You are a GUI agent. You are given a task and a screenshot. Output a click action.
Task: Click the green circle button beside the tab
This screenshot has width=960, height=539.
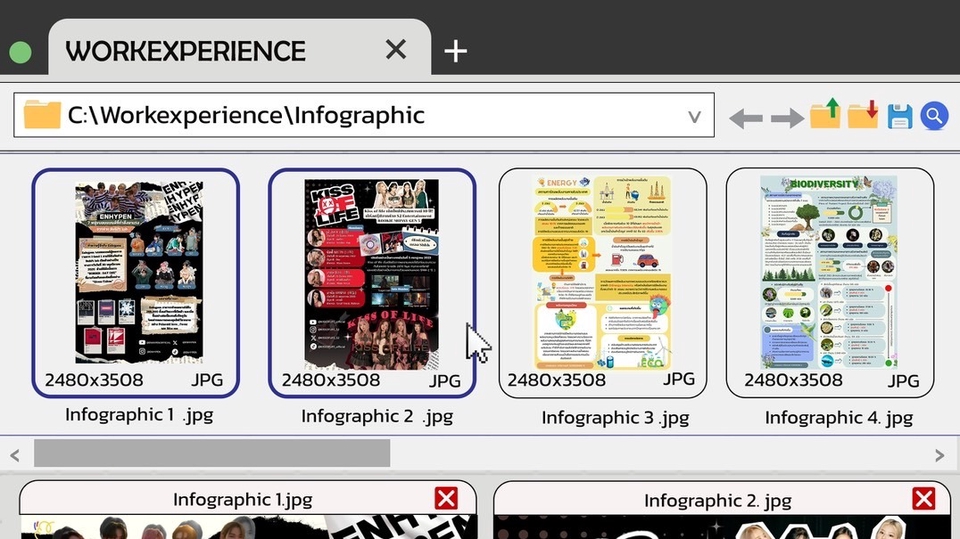[20, 53]
